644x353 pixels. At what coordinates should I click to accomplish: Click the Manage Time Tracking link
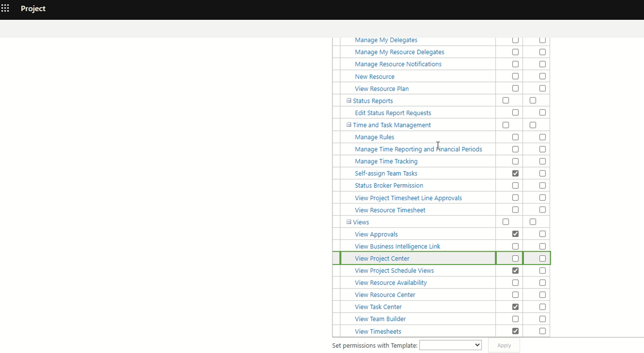[386, 161]
